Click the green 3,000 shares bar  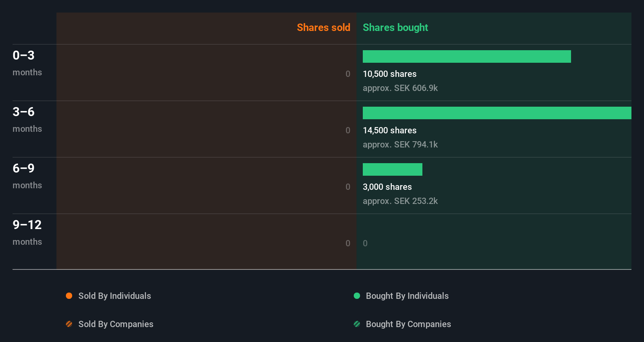click(393, 169)
